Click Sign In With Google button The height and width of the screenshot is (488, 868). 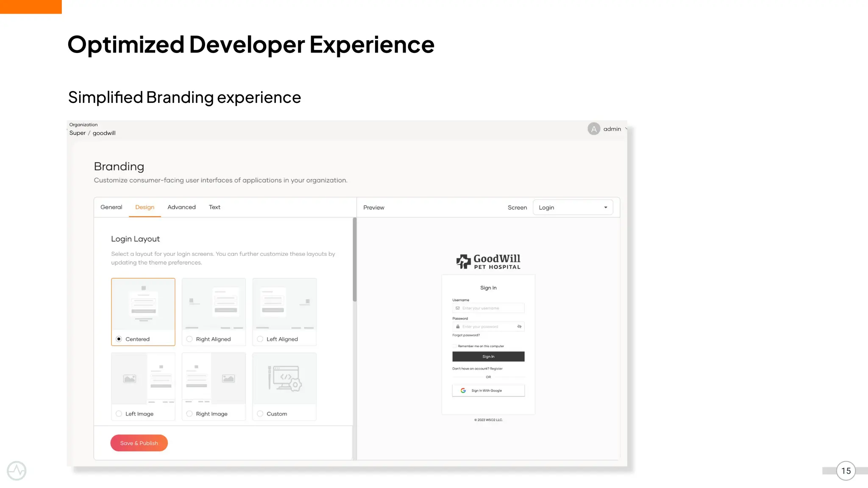[x=488, y=391]
